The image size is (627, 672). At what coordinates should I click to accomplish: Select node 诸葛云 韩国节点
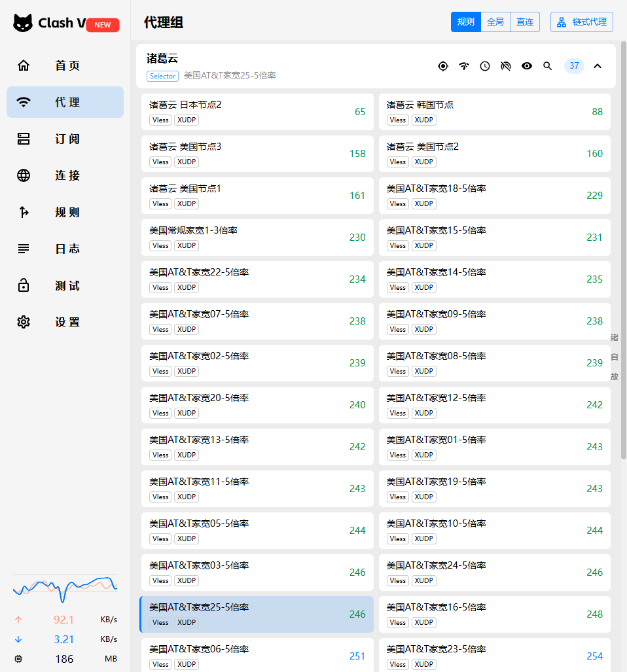495,112
